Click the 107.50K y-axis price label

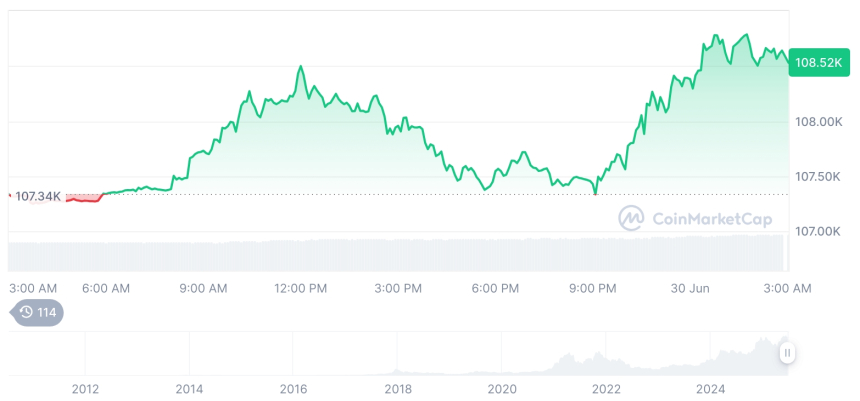pyautogui.click(x=817, y=177)
